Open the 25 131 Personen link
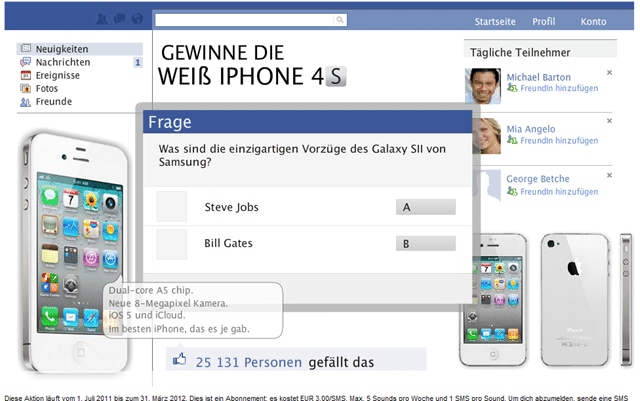Image resolution: width=640 pixels, height=401 pixels. click(249, 362)
